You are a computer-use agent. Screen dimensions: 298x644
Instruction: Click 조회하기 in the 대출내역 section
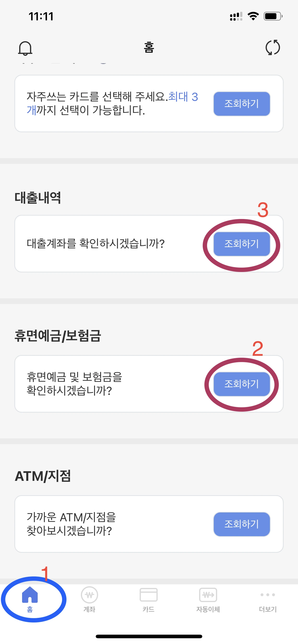click(x=242, y=244)
